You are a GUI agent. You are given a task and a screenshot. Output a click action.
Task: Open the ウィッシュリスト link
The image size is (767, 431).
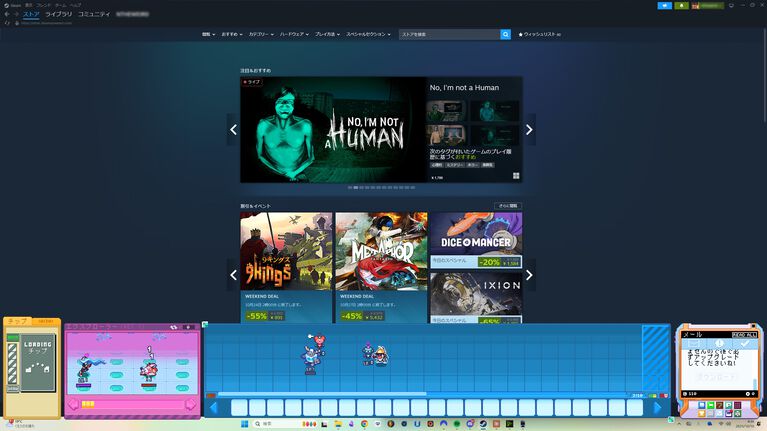[x=540, y=34]
